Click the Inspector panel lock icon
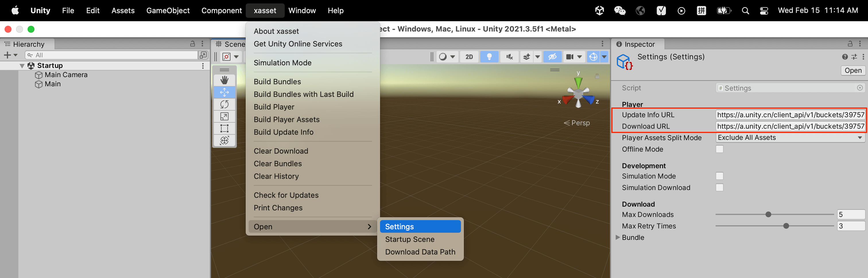The image size is (868, 278). (850, 44)
